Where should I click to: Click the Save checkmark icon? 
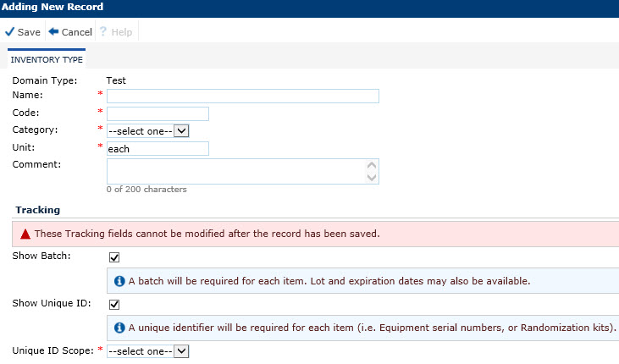(x=9, y=32)
